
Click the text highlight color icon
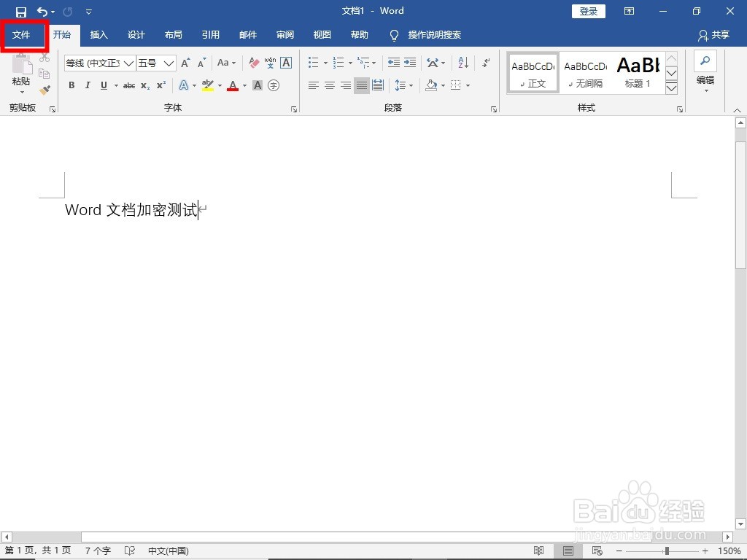click(206, 85)
